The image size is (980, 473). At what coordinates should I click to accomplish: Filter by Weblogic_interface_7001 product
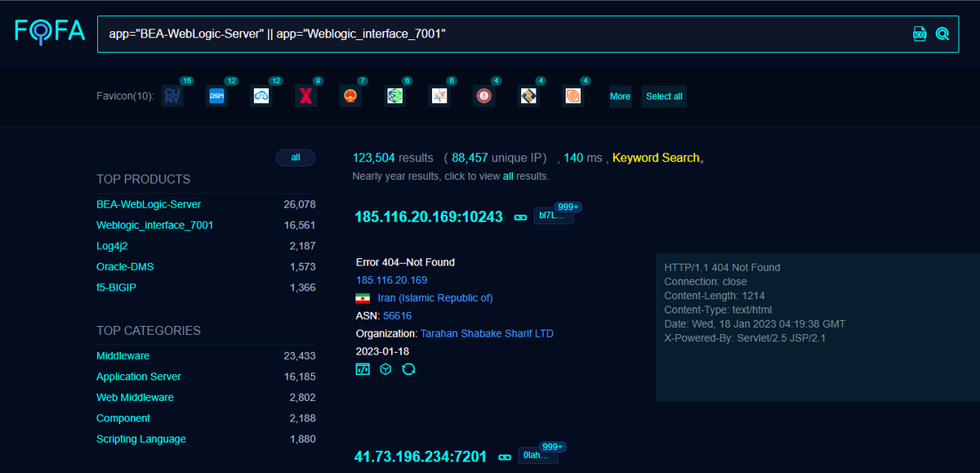[155, 225]
